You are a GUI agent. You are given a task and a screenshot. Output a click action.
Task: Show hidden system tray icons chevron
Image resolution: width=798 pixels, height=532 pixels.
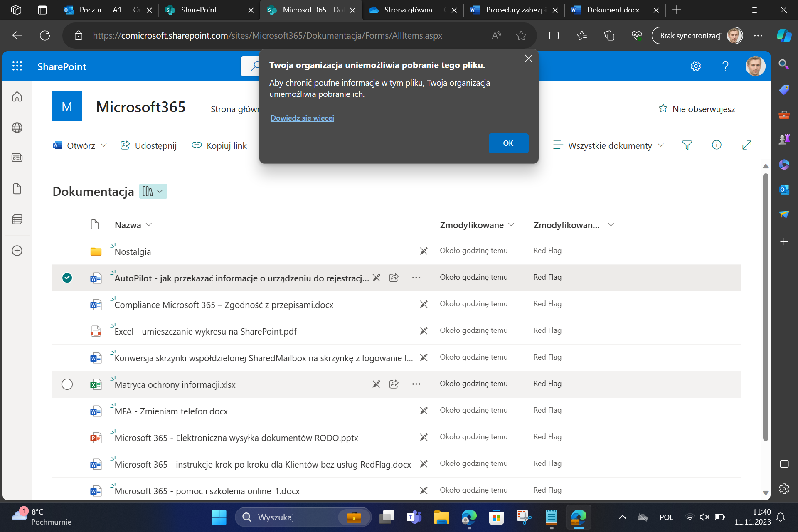coord(622,517)
